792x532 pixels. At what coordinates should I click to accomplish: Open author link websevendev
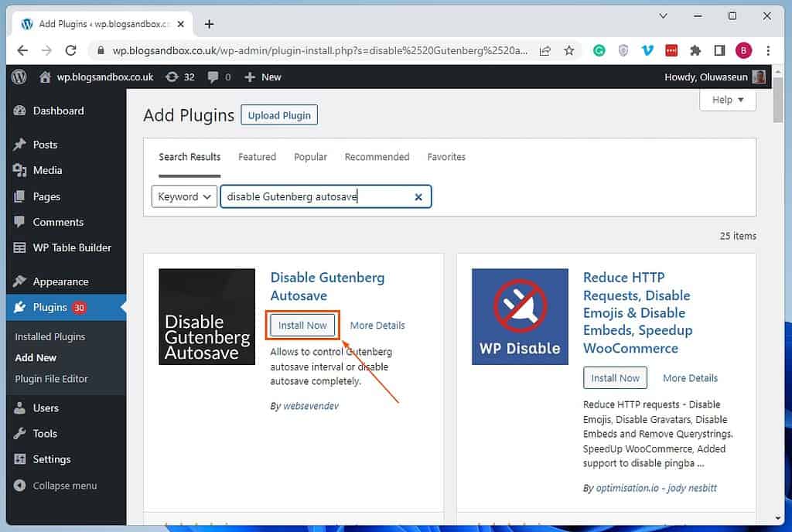(x=311, y=406)
